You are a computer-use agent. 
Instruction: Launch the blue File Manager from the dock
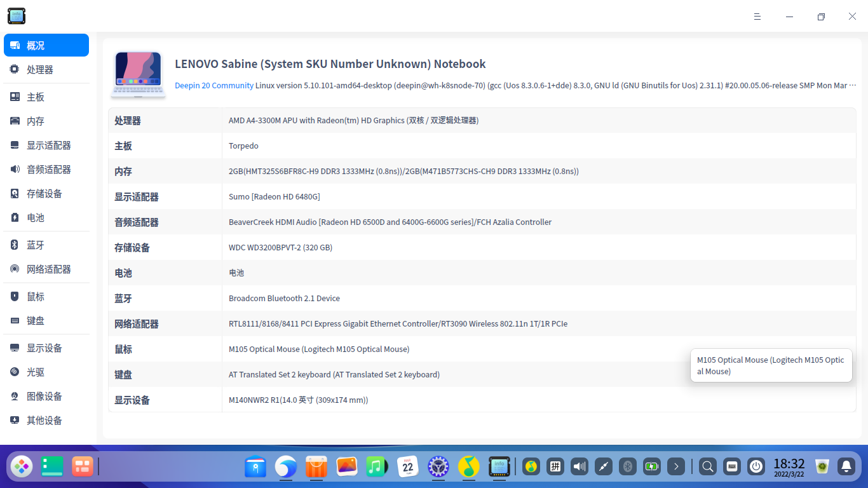tap(255, 467)
